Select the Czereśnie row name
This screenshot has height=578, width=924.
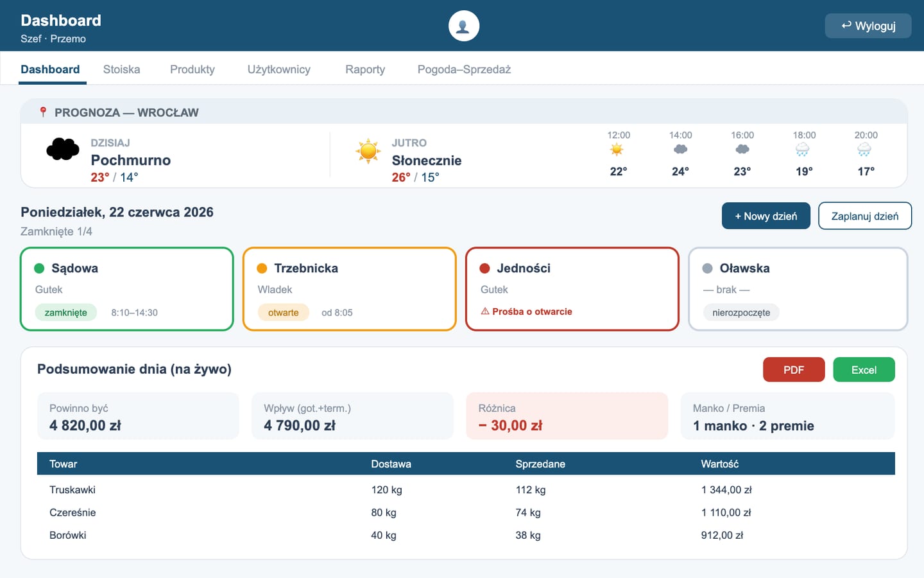click(73, 512)
